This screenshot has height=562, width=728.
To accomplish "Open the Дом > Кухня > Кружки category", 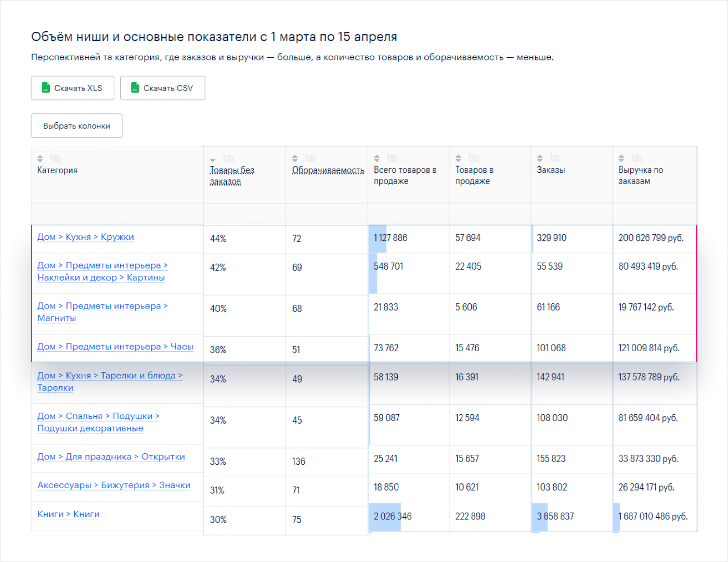I will point(85,237).
